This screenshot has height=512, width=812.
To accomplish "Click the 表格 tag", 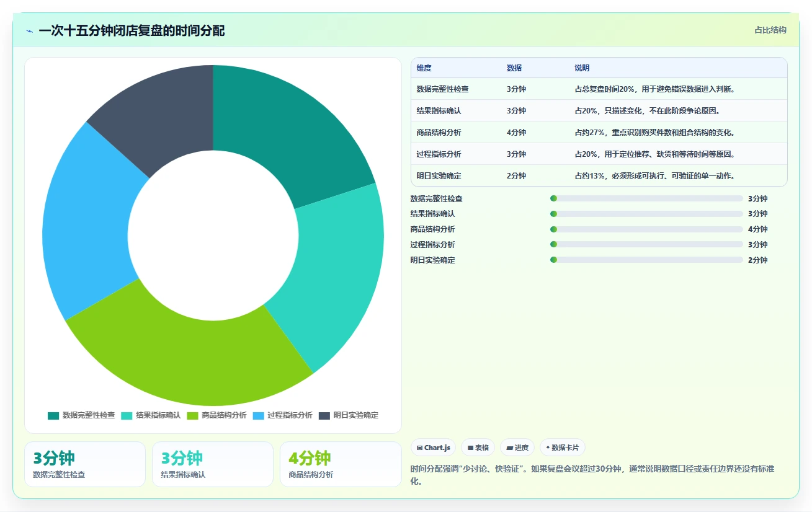I will click(478, 448).
